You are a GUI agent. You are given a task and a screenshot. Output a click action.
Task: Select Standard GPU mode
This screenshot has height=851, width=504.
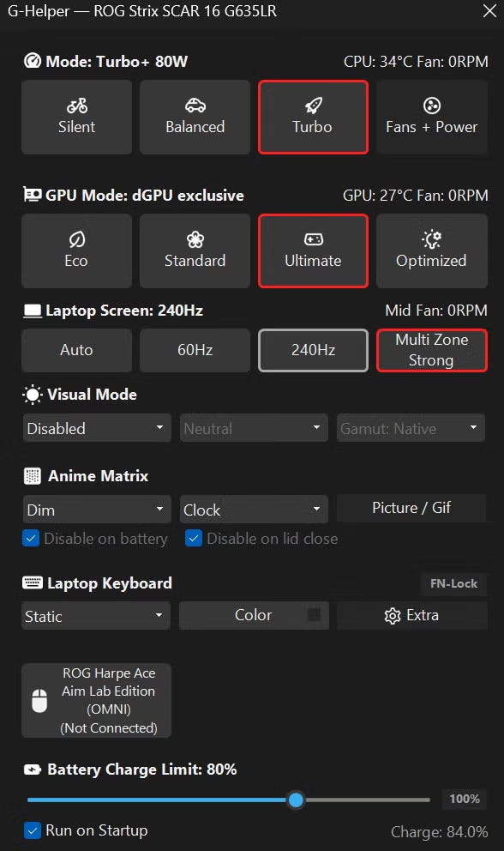[195, 250]
